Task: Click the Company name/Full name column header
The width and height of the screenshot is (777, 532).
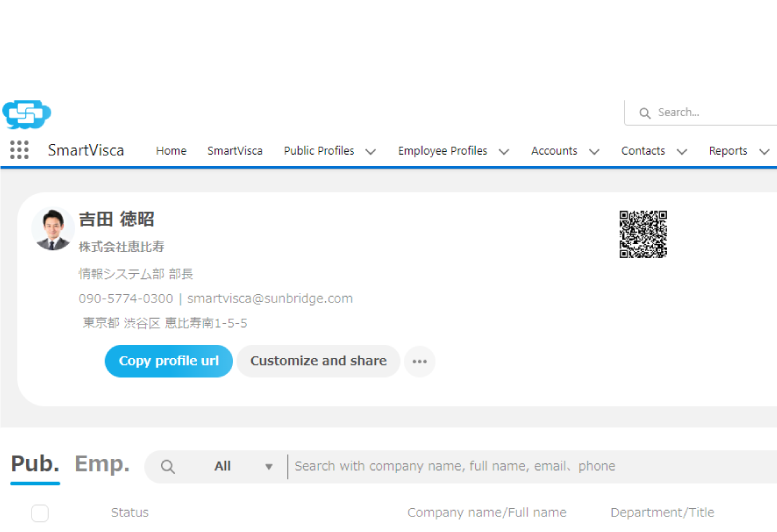Action: tap(487, 513)
